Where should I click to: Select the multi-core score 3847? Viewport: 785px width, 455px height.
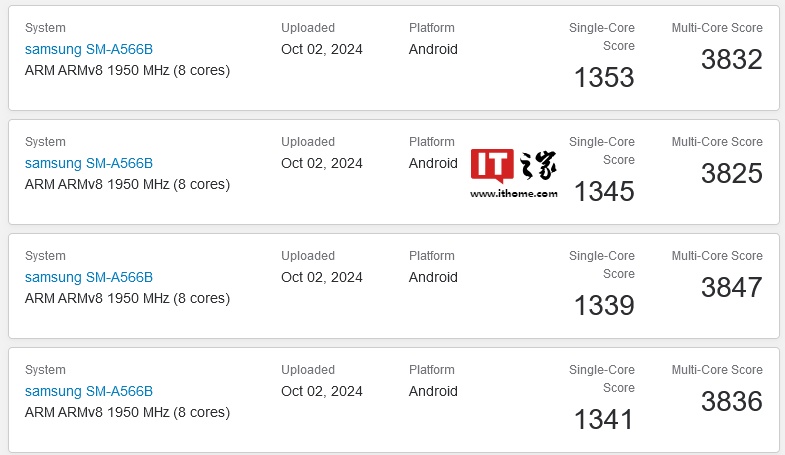[x=731, y=288]
